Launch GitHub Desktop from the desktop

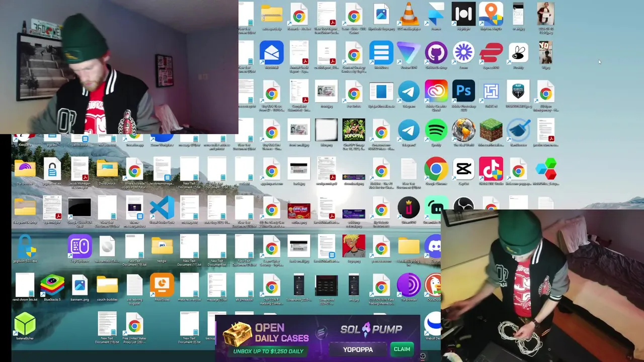tap(436, 53)
